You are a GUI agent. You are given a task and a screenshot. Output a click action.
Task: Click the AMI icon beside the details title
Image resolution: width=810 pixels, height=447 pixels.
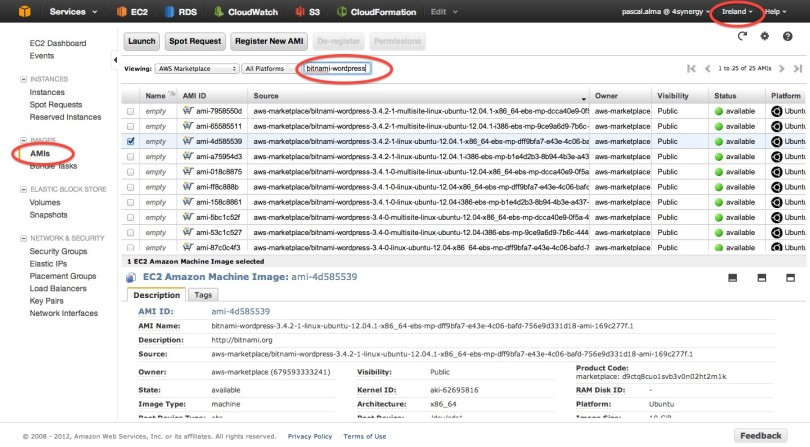tap(131, 278)
